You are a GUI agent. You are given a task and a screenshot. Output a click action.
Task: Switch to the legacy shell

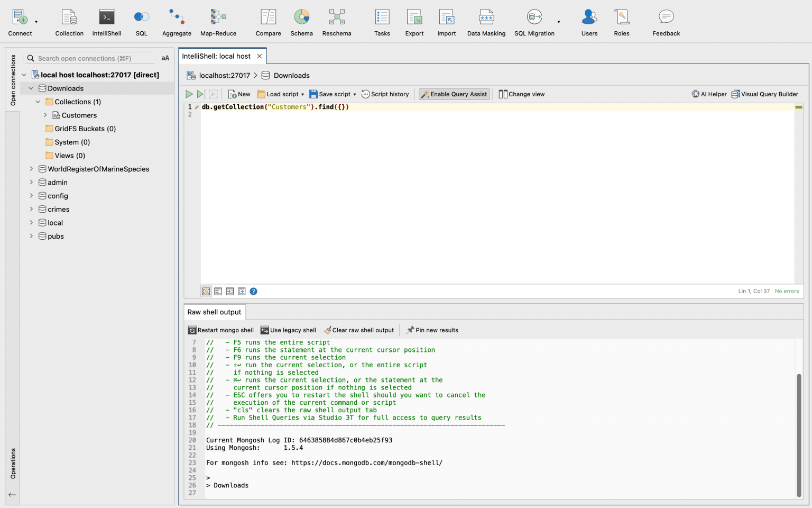[x=288, y=330]
